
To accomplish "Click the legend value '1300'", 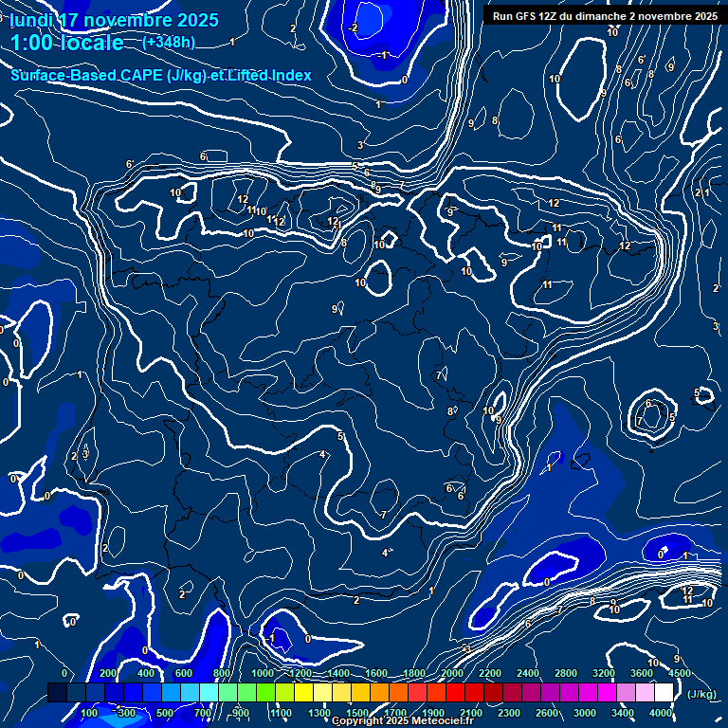I will 319,713.
